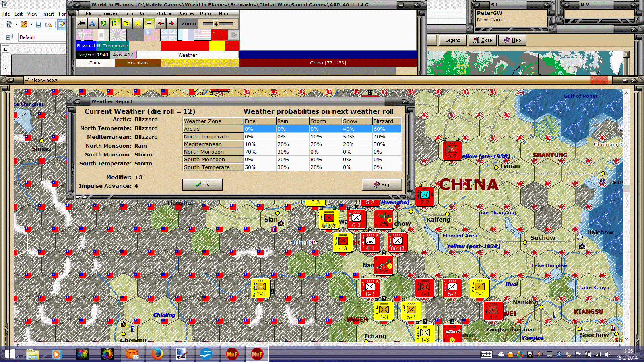The width and height of the screenshot is (644, 362).
Task: Click the sun weather toolbar icon
Action: point(138,23)
